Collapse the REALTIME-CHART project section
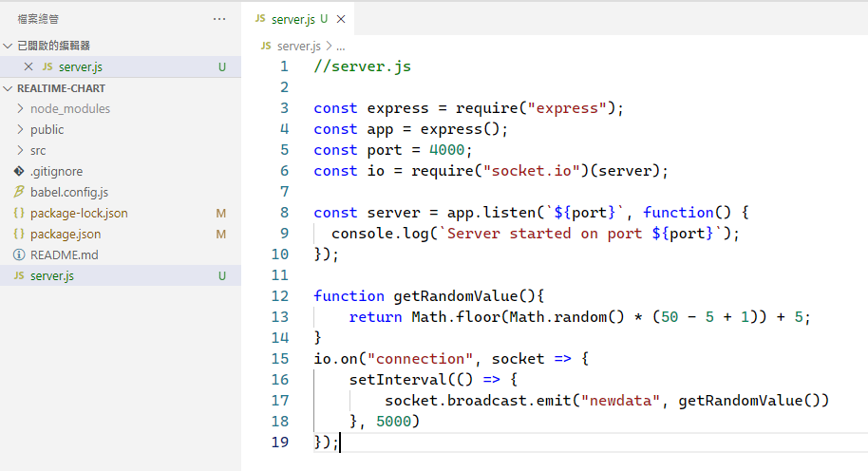868x471 pixels. click(x=9, y=88)
